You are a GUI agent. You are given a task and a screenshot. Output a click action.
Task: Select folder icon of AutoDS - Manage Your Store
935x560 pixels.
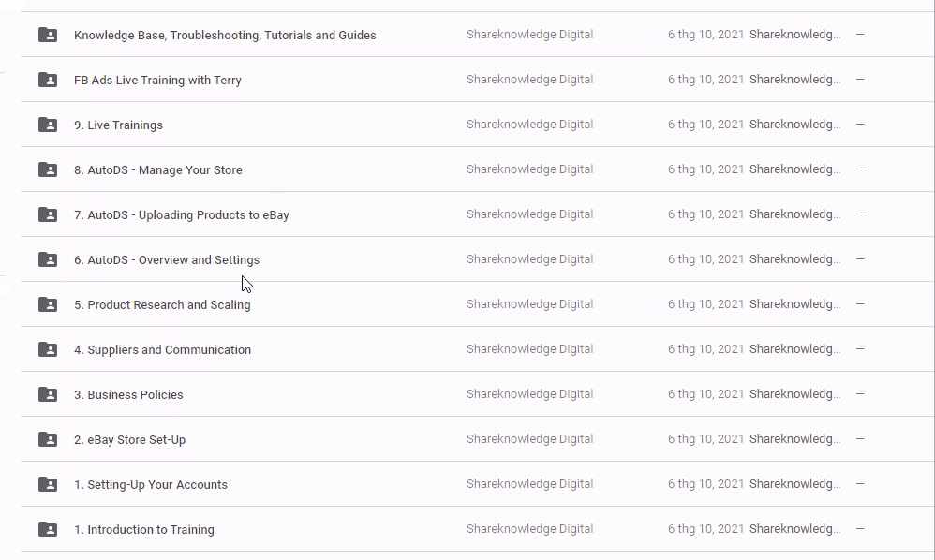48,169
